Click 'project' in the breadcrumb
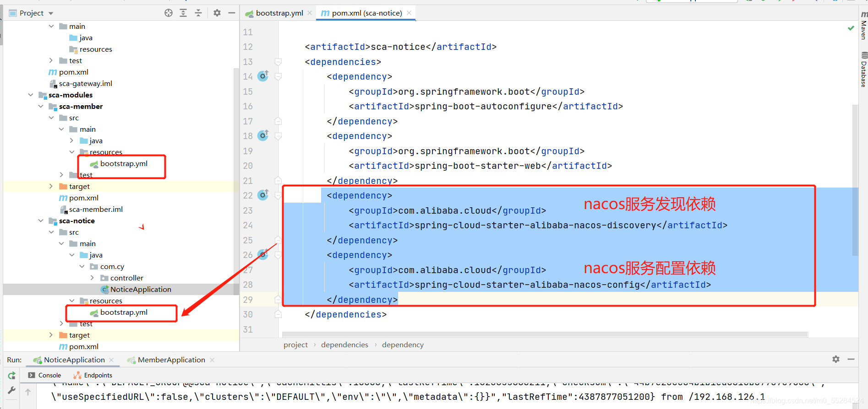868x409 pixels. [x=295, y=344]
